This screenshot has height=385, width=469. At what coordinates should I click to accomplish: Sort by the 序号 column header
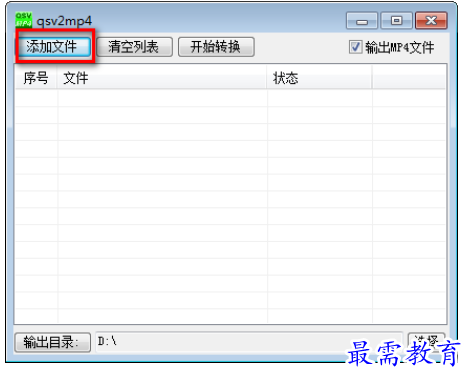pyautogui.click(x=36, y=78)
